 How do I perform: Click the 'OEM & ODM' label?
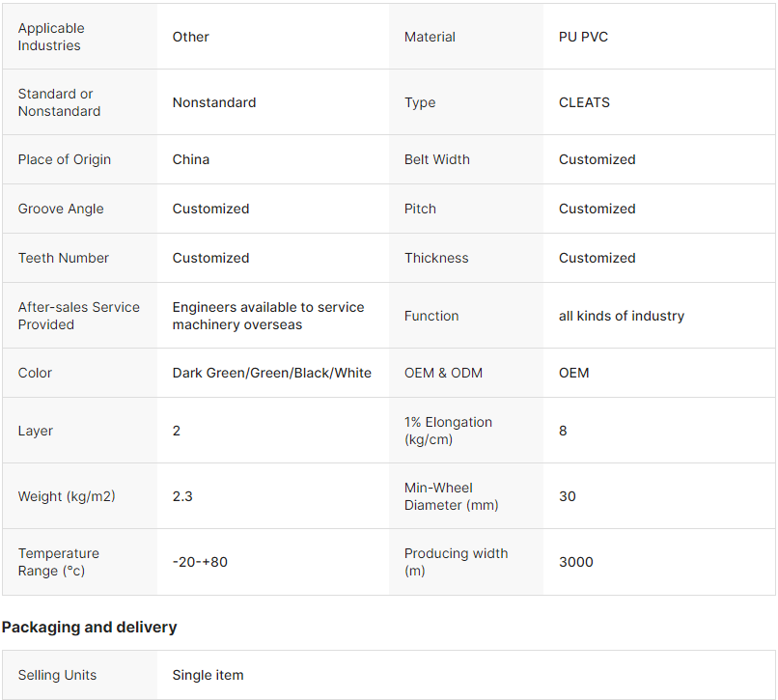(x=443, y=373)
